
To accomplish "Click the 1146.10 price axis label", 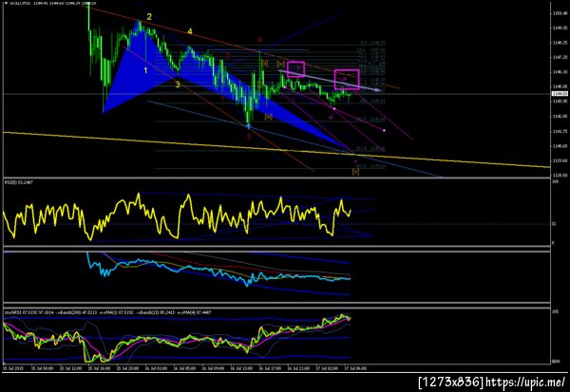I will (560, 72).
